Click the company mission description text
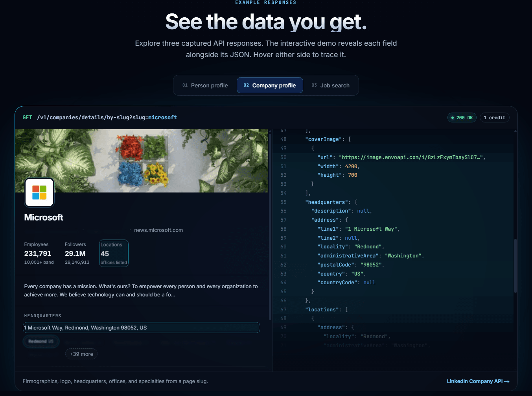Viewport: 532px width, 396px height. click(141, 291)
